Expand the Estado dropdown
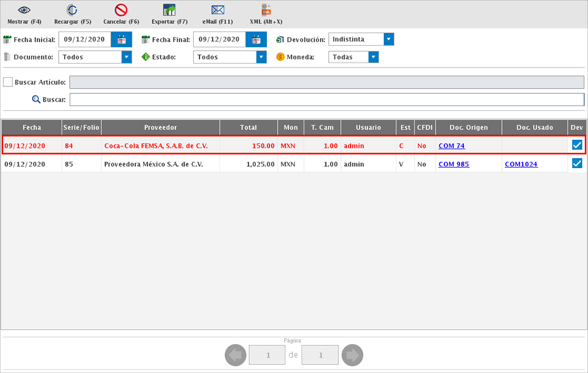This screenshot has height=373, width=588. pos(261,57)
